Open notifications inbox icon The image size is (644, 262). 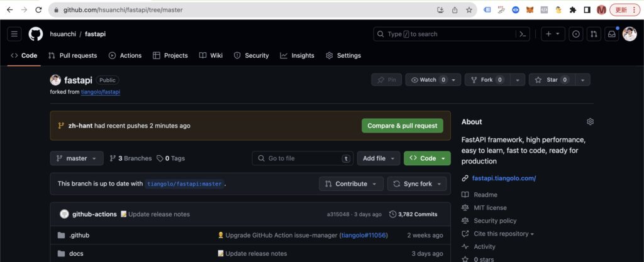[611, 34]
